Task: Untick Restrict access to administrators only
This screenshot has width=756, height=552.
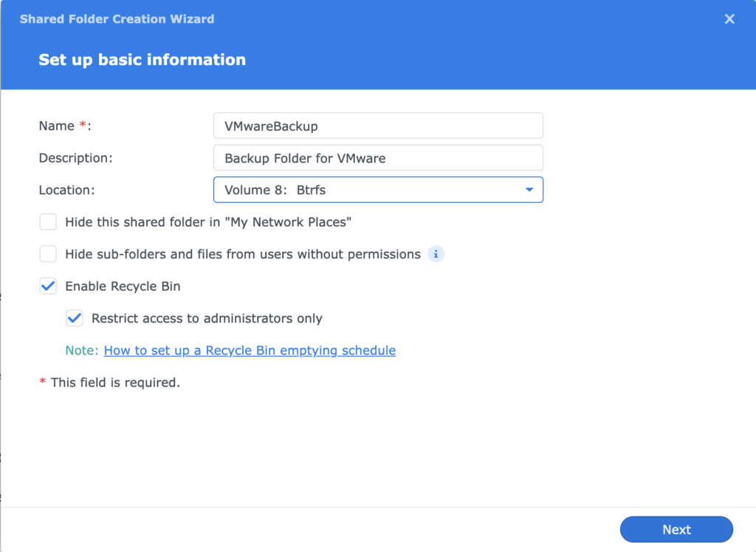Action: pos(75,318)
